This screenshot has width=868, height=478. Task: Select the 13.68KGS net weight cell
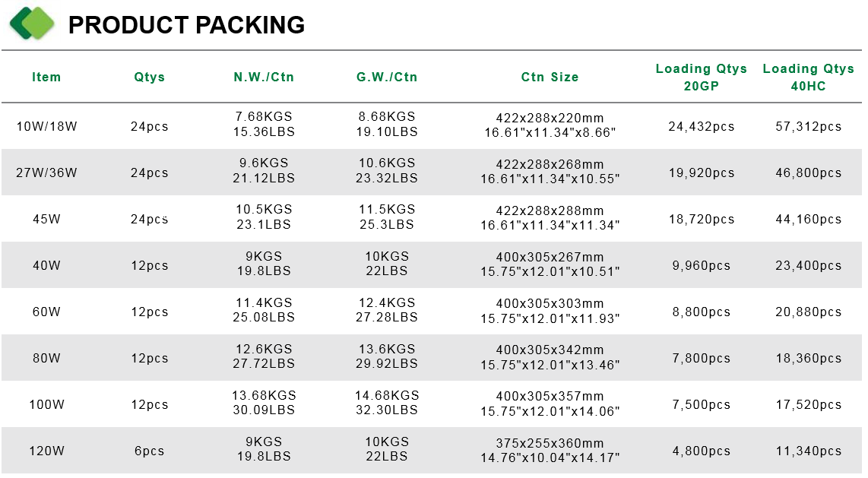264,396
